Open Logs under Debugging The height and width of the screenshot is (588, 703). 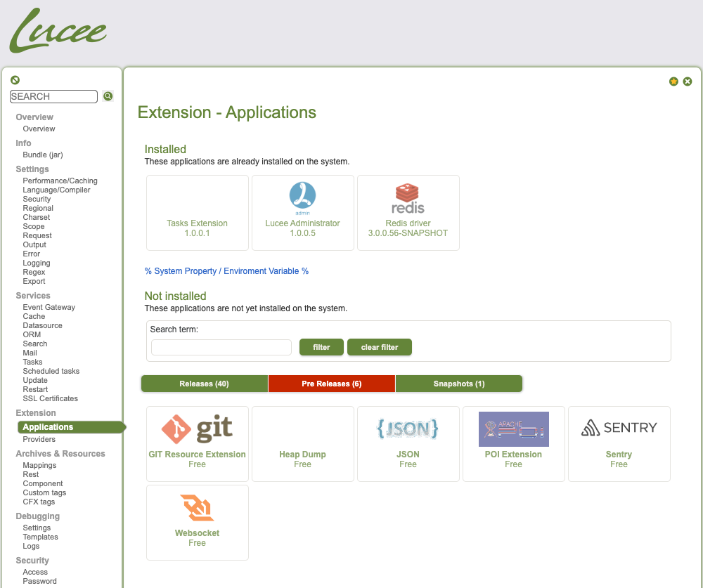click(x=31, y=547)
